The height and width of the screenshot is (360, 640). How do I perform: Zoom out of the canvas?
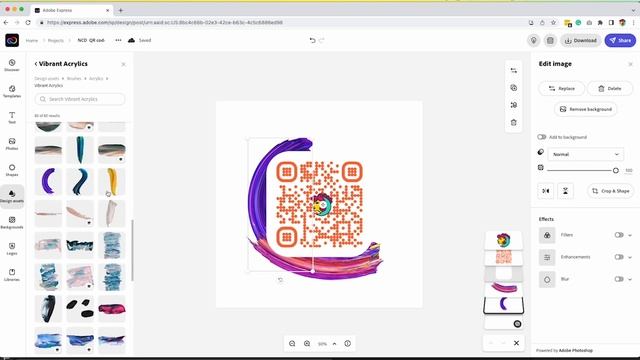click(292, 344)
